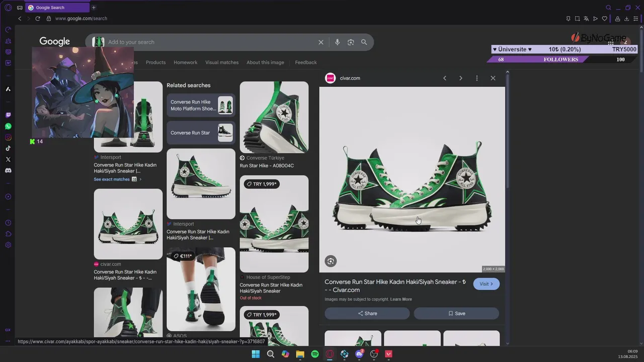644x362 pixels.
Task: Select the Google Search browser tab
Action: [57, 8]
